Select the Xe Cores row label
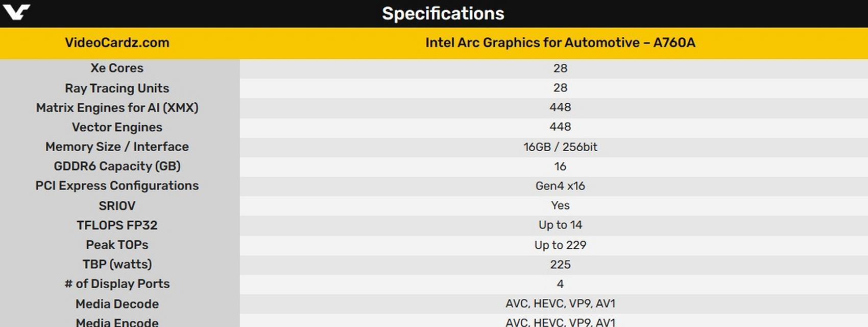Screen dimensions: 868x327 click(x=117, y=68)
